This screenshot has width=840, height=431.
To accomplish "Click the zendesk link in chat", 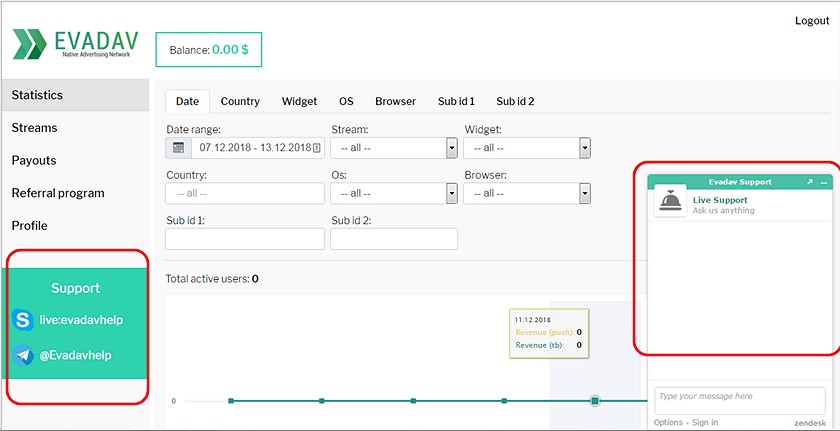I will coord(810,422).
